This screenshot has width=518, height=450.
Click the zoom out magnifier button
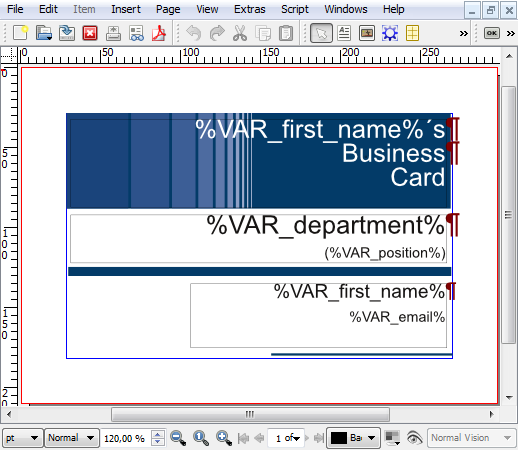[178, 438]
